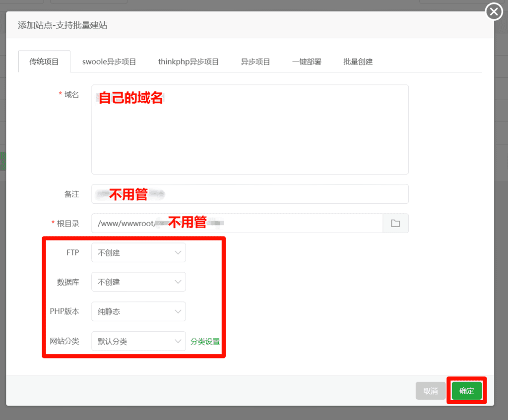Screen dimensions: 508x420
Task: Select the 传统项目 tab
Action: pyautogui.click(x=44, y=61)
